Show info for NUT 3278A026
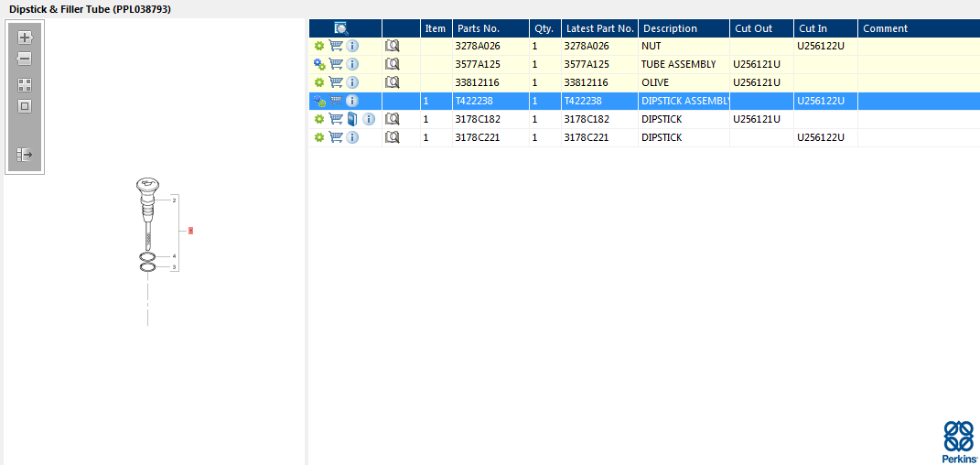Image resolution: width=980 pixels, height=465 pixels. (x=352, y=46)
